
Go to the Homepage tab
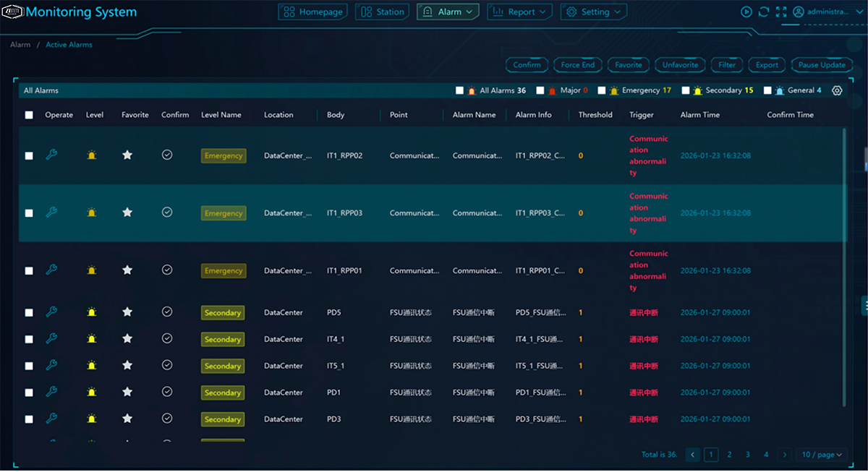coord(314,12)
